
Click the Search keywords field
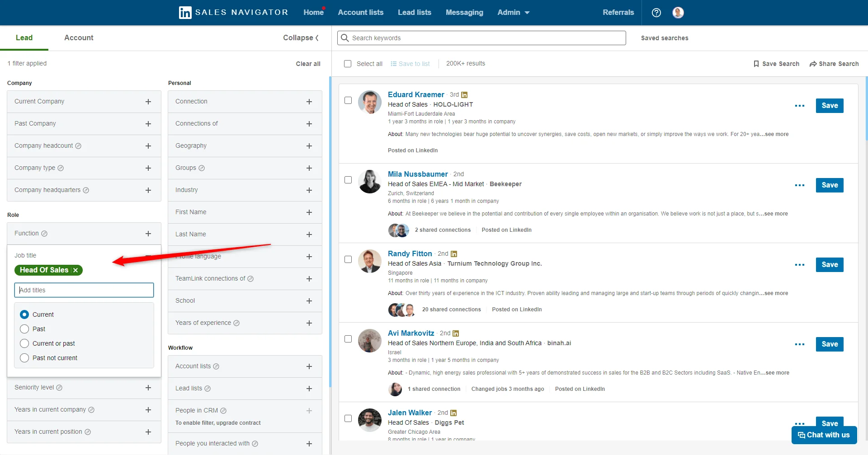point(481,38)
